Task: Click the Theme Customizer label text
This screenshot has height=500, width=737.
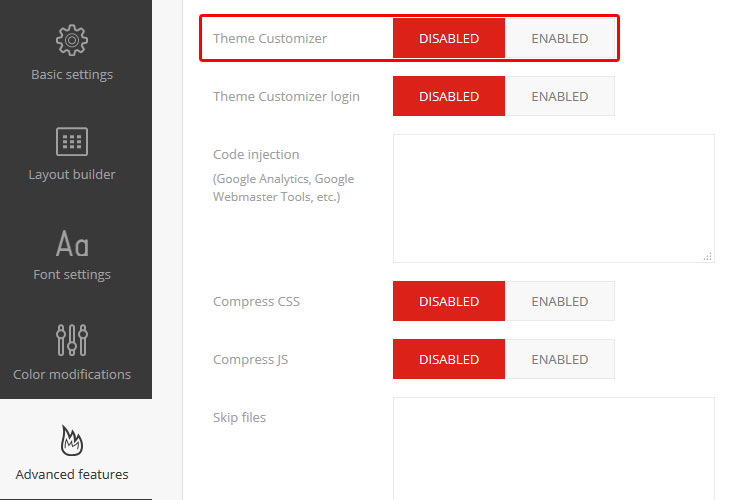Action: [270, 39]
